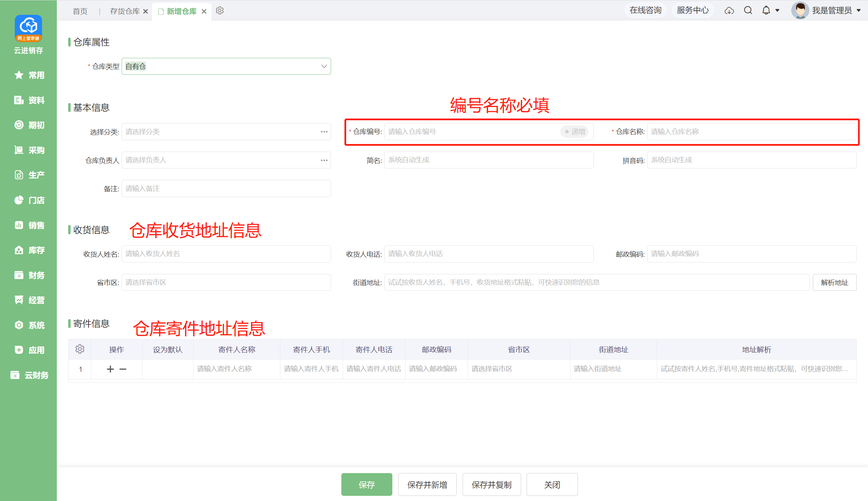Click the 保存并新增 button
Image resolution: width=868 pixels, height=501 pixels.
point(427,484)
